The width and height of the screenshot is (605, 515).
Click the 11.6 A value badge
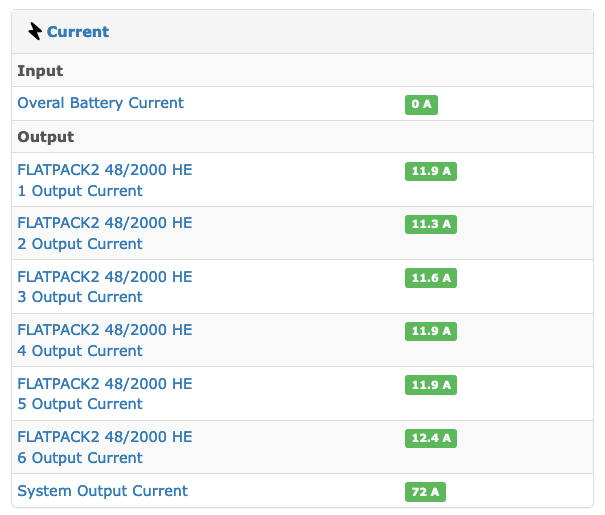(x=431, y=278)
